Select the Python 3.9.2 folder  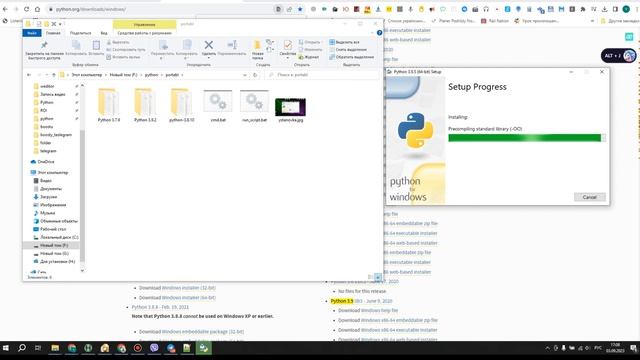pos(145,105)
